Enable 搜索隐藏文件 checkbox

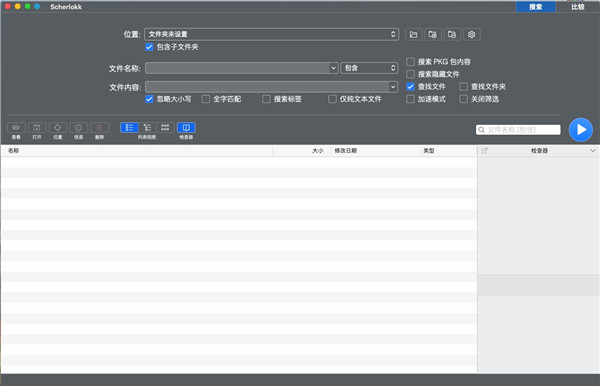(x=411, y=74)
